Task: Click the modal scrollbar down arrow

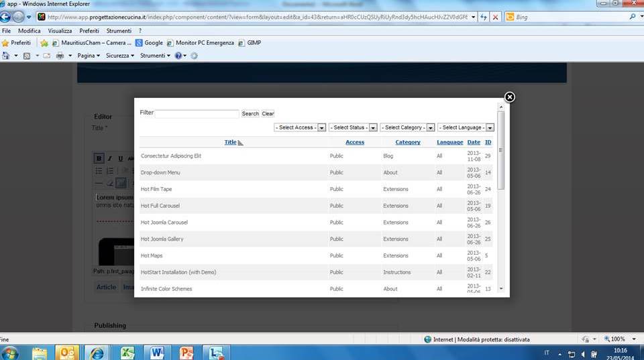Action: tap(501, 288)
